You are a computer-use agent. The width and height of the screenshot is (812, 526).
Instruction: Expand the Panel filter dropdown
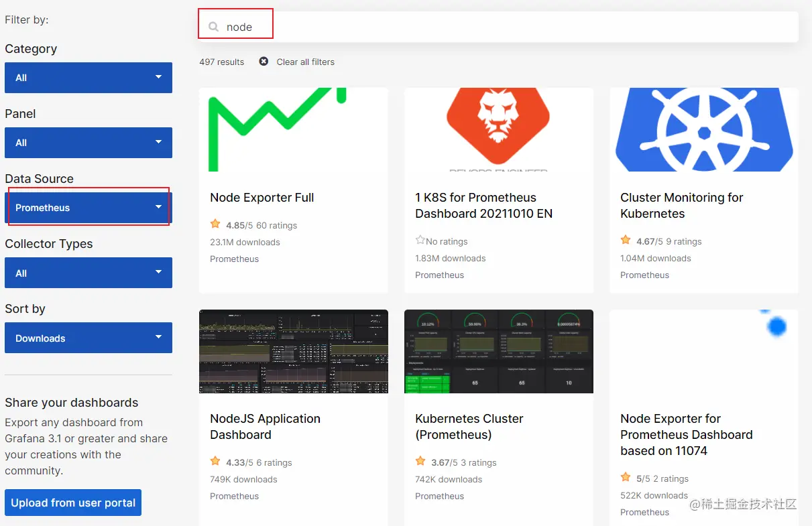pos(89,143)
